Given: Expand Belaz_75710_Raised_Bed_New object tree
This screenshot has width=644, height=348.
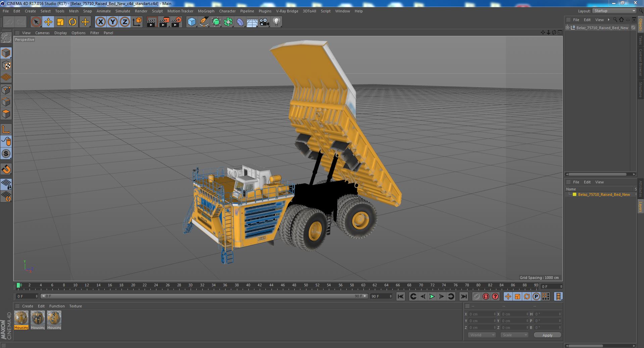Looking at the screenshot, I should 567,28.
